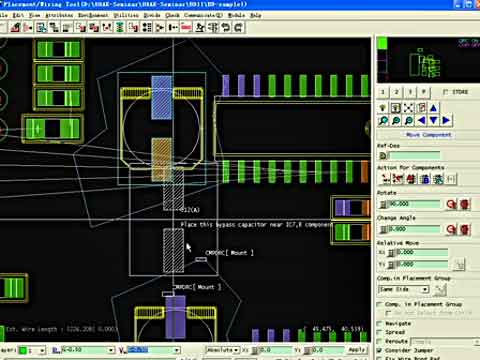Open the Environment menu
This screenshot has height=360, width=480.
point(93,15)
